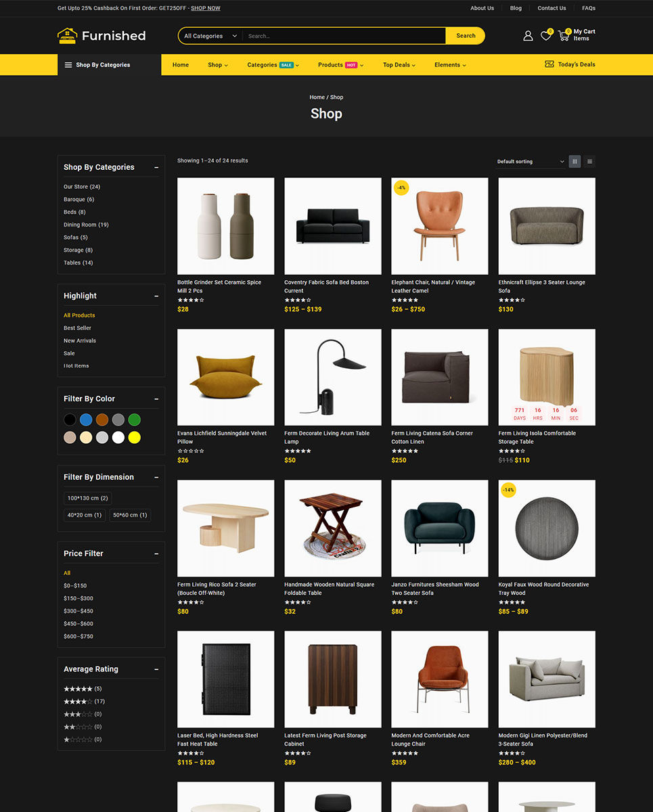Image resolution: width=653 pixels, height=812 pixels.
Task: Click the Today's Deals ticket icon
Action: pyautogui.click(x=549, y=64)
